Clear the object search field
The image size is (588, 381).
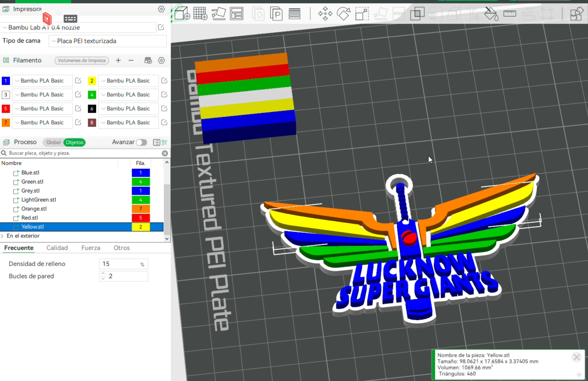[x=165, y=153]
